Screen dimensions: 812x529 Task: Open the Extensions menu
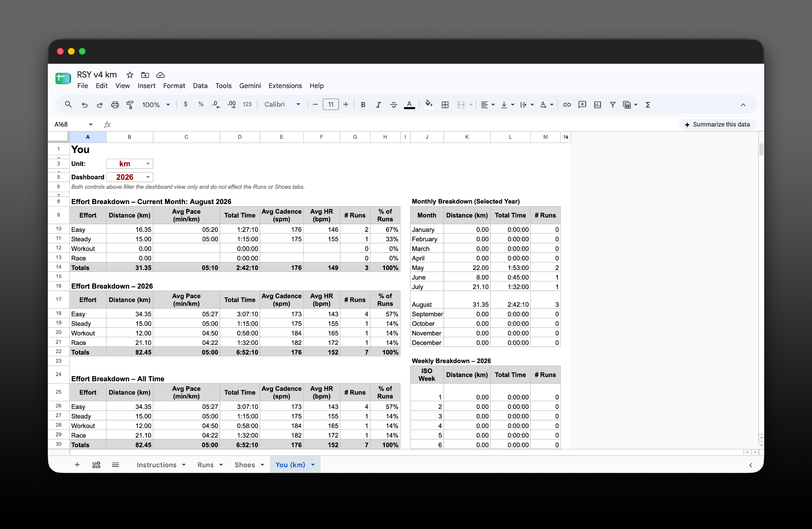[x=285, y=85]
